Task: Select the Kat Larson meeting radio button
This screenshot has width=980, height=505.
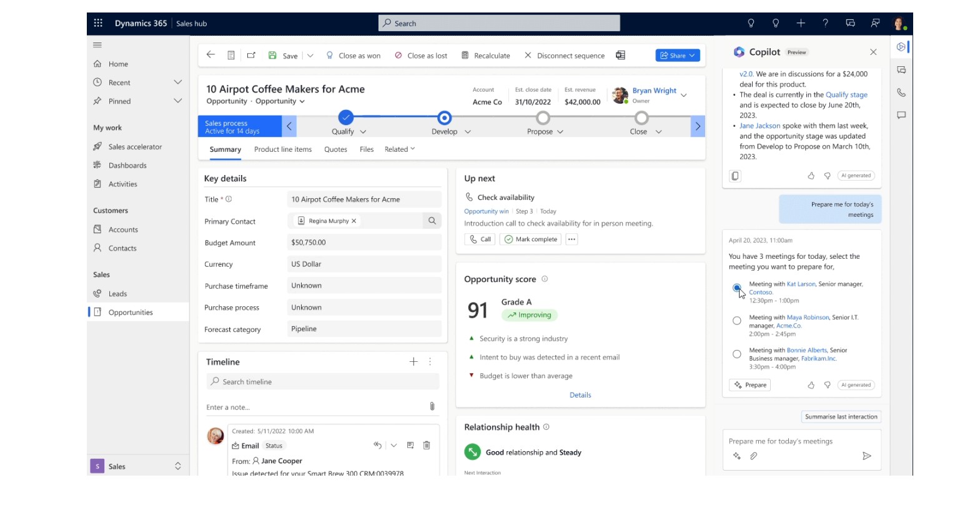Action: tap(737, 288)
